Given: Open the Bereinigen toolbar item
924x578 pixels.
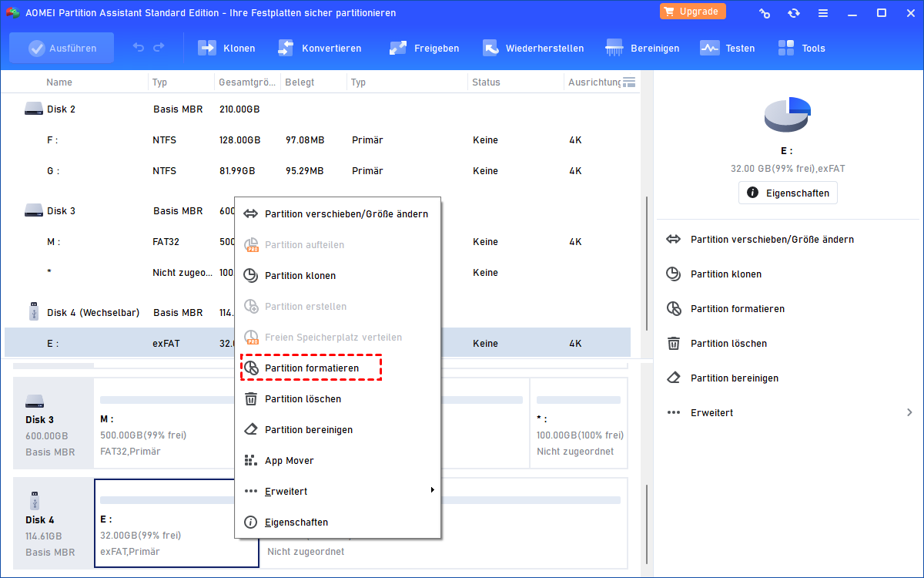Looking at the screenshot, I should coord(642,48).
